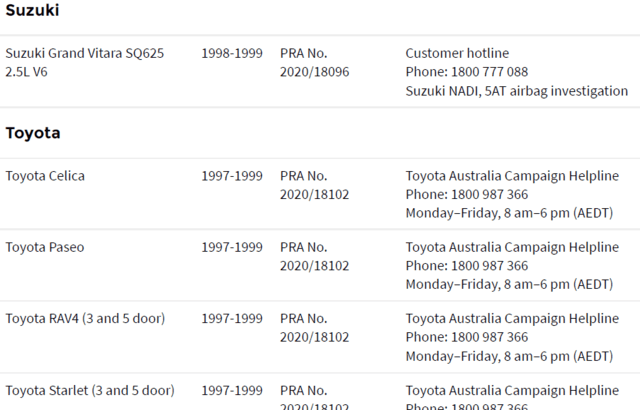The image size is (640, 410).
Task: Select the Toyota Starlet (3 and 5 door) entry
Action: click(90, 390)
